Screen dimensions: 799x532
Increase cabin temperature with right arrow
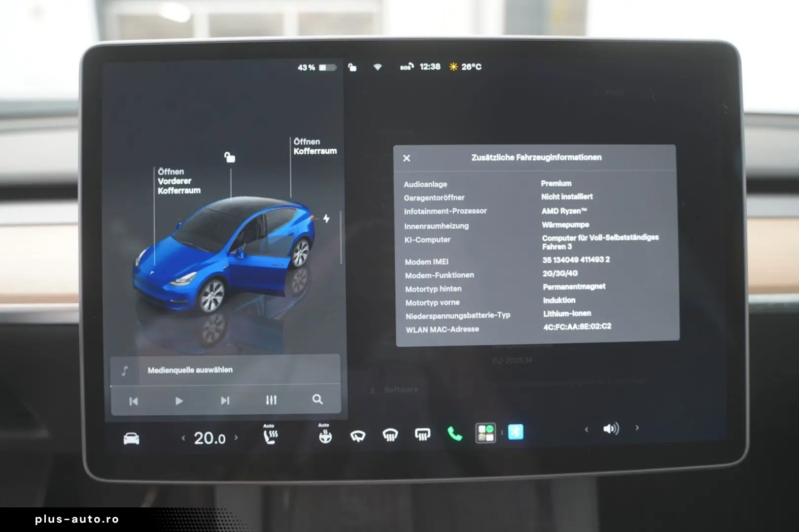[x=236, y=437]
